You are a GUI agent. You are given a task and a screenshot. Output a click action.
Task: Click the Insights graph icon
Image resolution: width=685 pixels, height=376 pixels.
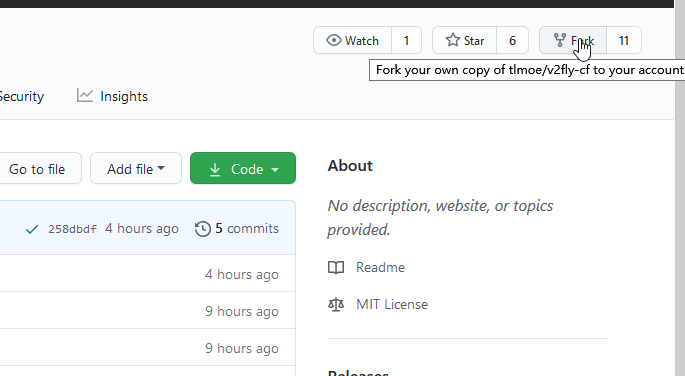tap(85, 96)
